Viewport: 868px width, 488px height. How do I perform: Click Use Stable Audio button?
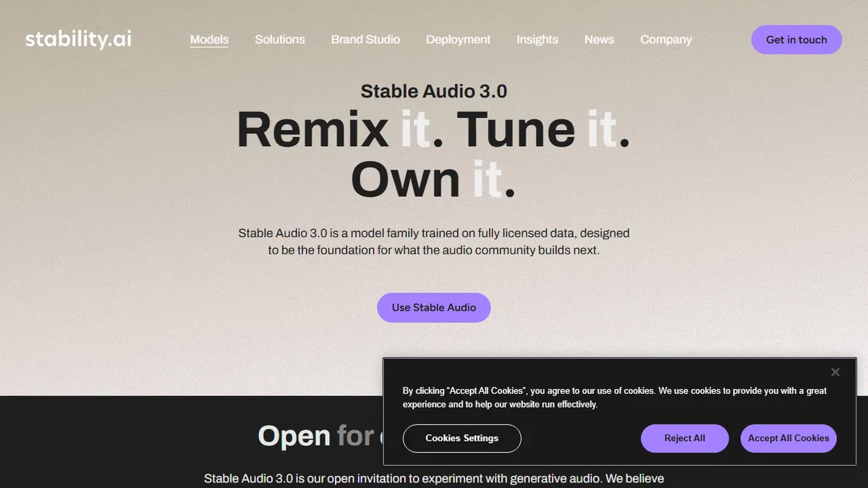pyautogui.click(x=434, y=307)
